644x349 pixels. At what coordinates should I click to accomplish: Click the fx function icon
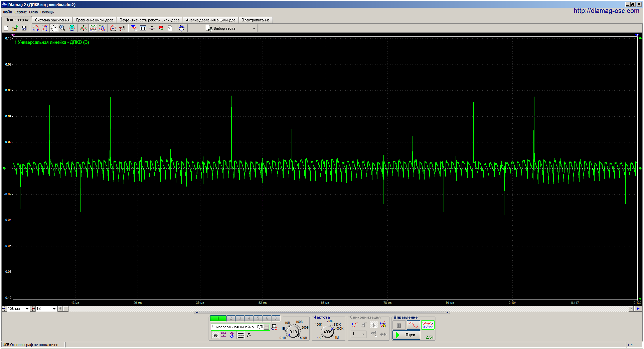coord(249,335)
